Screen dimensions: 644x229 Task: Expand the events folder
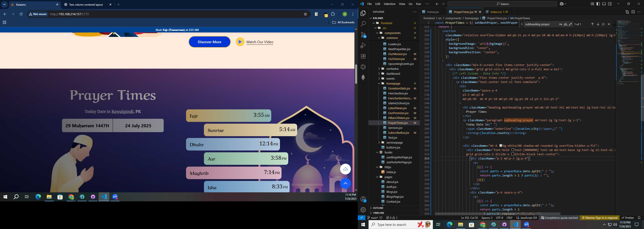pos(379,78)
